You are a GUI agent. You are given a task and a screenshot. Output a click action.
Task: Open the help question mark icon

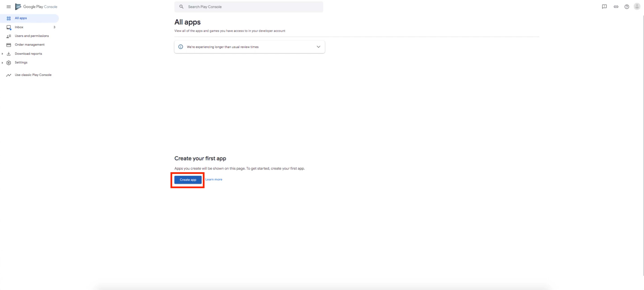point(626,7)
